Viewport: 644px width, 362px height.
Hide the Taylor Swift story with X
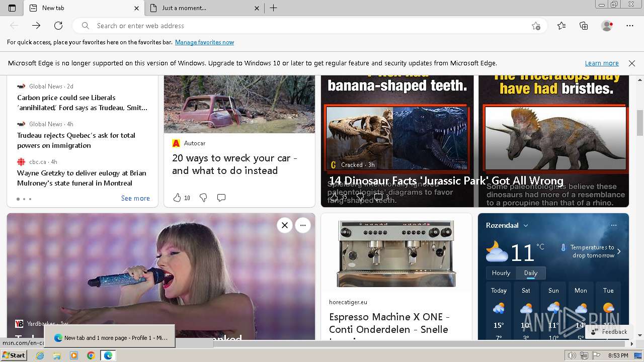coord(285,225)
